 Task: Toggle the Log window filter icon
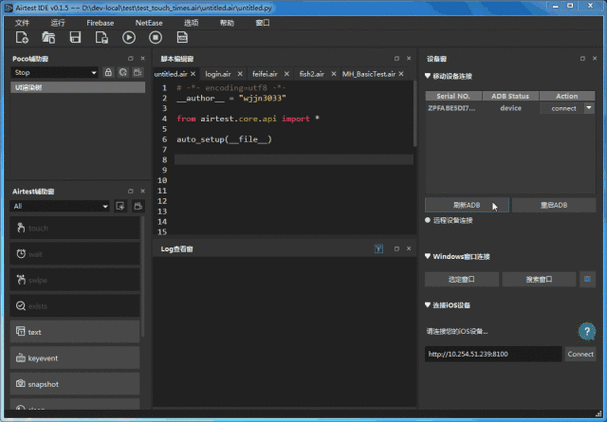(x=379, y=249)
